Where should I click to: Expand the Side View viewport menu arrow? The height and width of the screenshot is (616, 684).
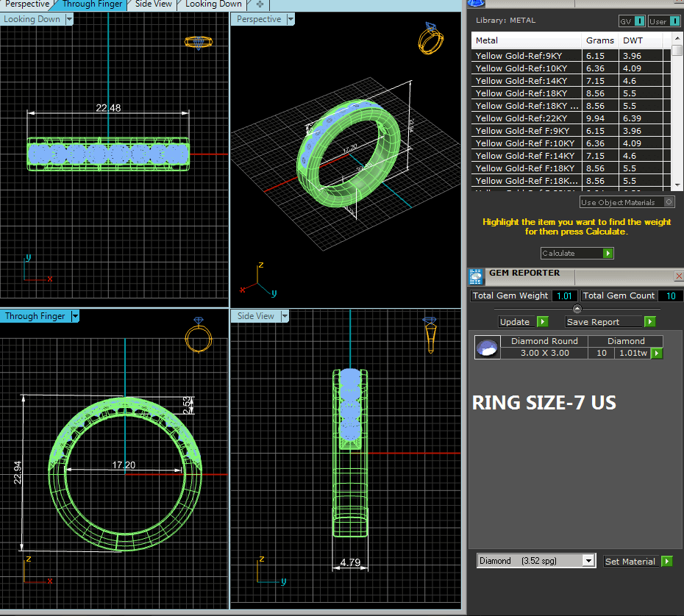[x=283, y=316]
